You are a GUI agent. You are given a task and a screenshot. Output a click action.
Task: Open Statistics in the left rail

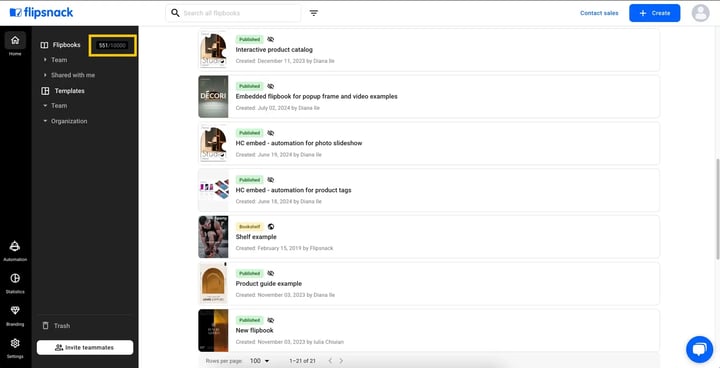pyautogui.click(x=15, y=283)
